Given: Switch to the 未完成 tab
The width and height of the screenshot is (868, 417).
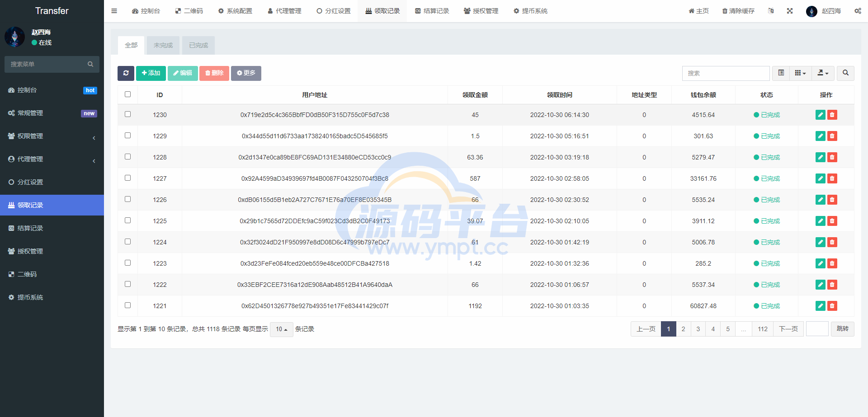Looking at the screenshot, I should point(163,45).
